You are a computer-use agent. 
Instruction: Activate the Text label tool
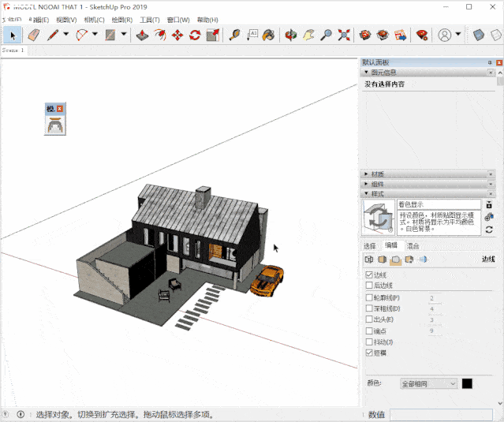[x=252, y=35]
